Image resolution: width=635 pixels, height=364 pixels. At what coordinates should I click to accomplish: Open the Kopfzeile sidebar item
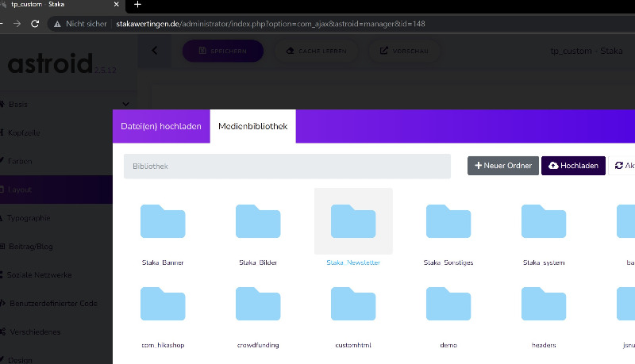point(56,132)
